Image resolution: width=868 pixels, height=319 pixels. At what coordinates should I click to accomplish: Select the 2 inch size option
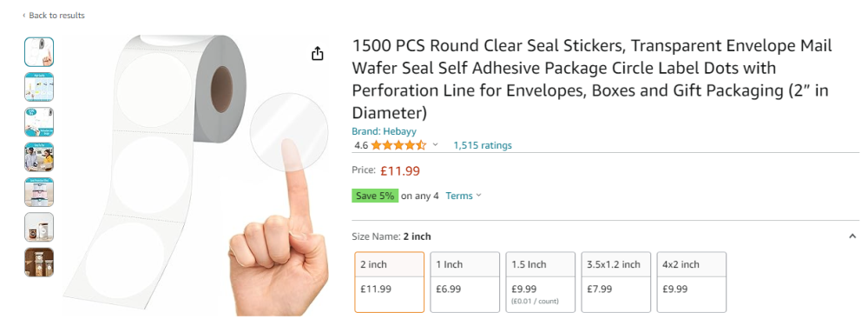coord(390,282)
